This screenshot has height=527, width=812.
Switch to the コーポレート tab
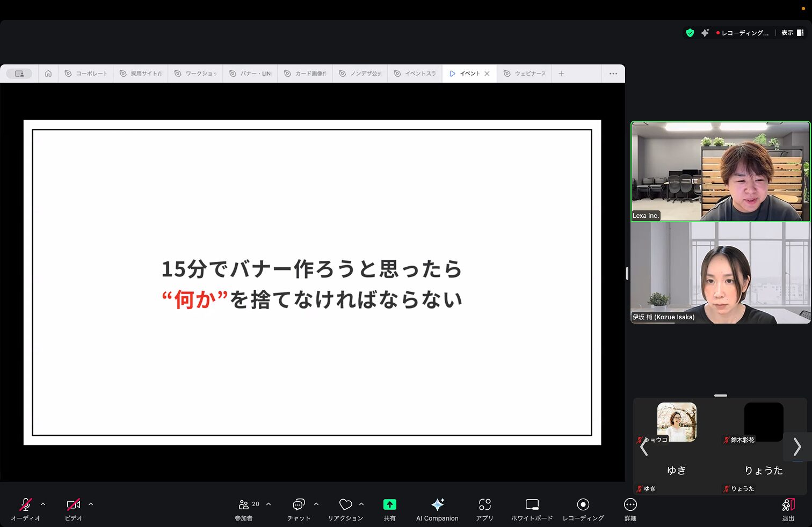click(x=86, y=74)
